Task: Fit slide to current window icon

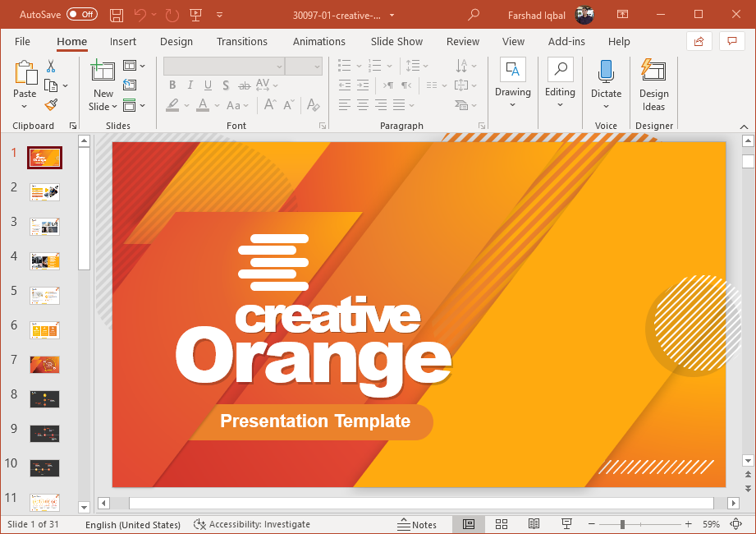Action: 740,524
